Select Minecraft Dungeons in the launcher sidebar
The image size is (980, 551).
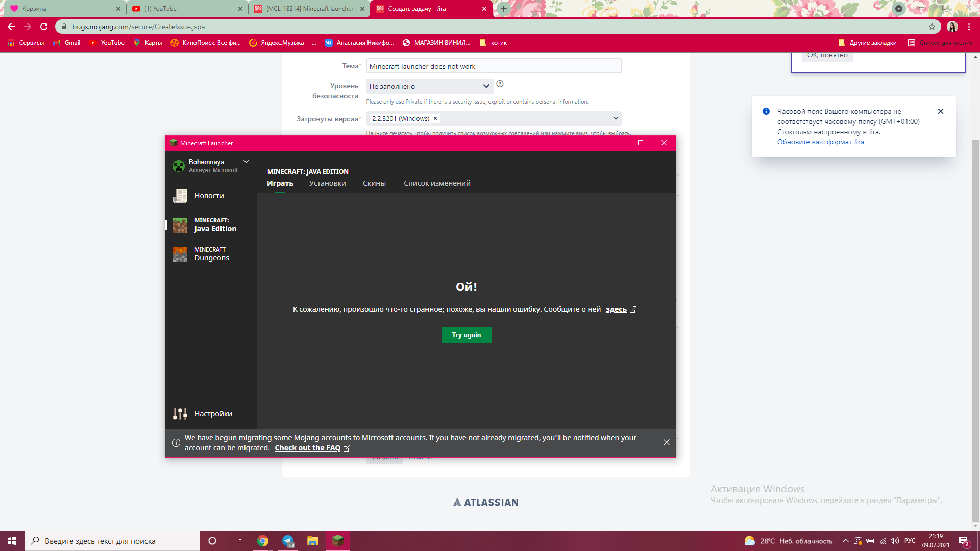211,254
